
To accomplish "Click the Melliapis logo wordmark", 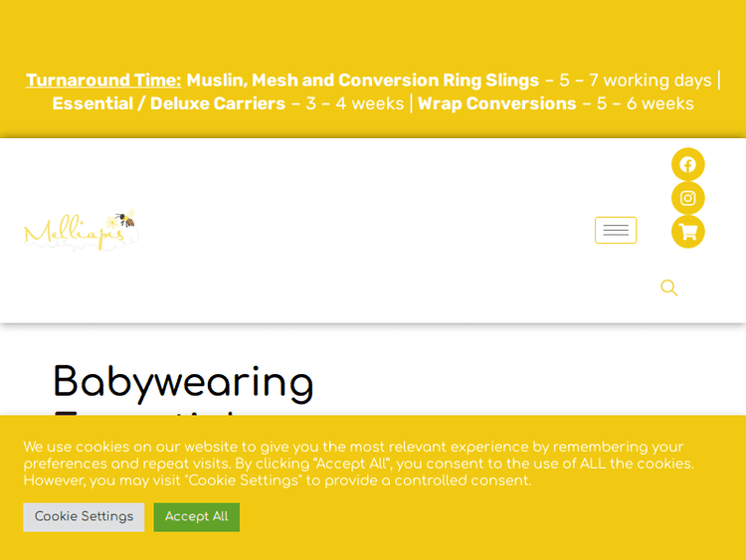I will 70,235.
